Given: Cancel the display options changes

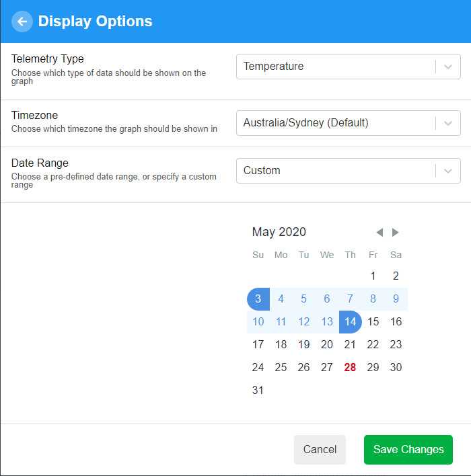Looking at the screenshot, I should click(320, 450).
